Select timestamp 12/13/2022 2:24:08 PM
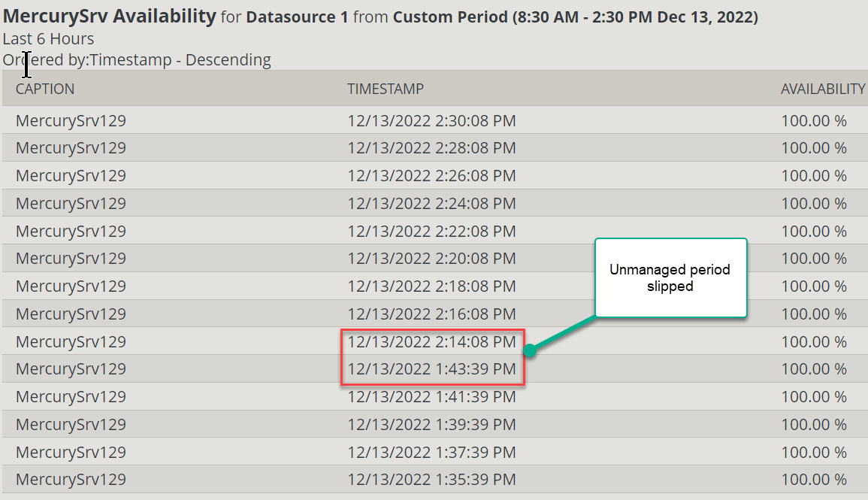The width and height of the screenshot is (868, 500). [432, 203]
